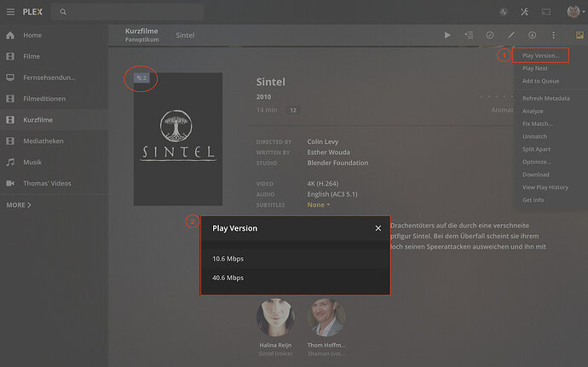
Task: Select the 40.6 Mbps version
Action: (296, 278)
